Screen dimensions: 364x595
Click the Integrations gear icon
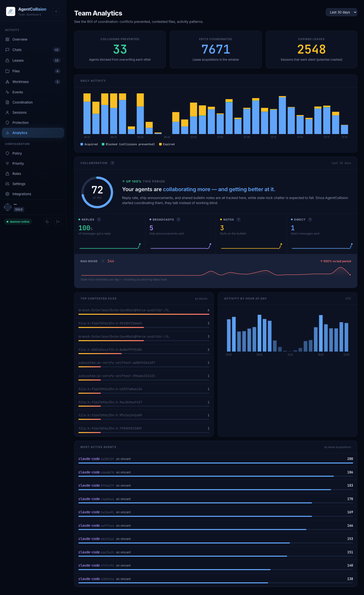(7, 194)
